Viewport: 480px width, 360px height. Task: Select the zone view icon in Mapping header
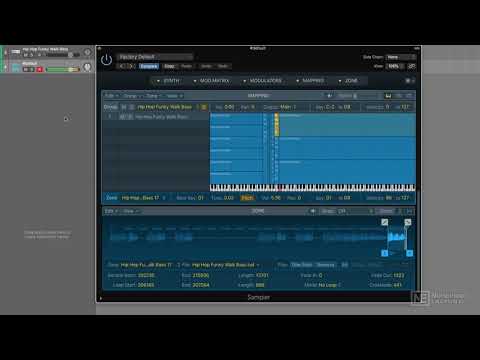(409, 96)
